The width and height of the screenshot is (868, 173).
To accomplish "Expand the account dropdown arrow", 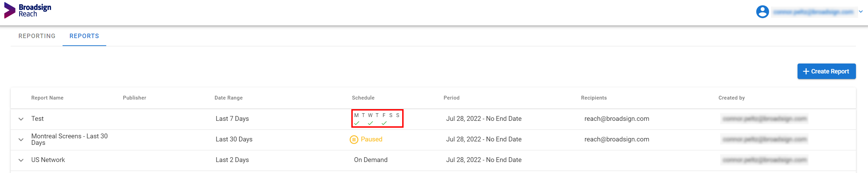I will coord(861,12).
